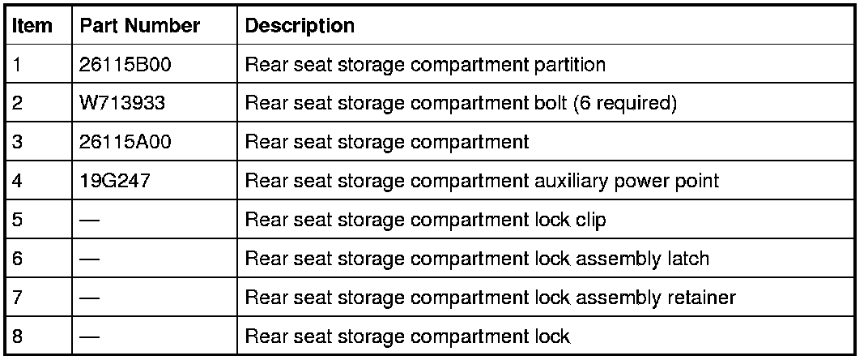Click the lock assembly retainer description
Viewport: 868px width, 360px height.
490,298
